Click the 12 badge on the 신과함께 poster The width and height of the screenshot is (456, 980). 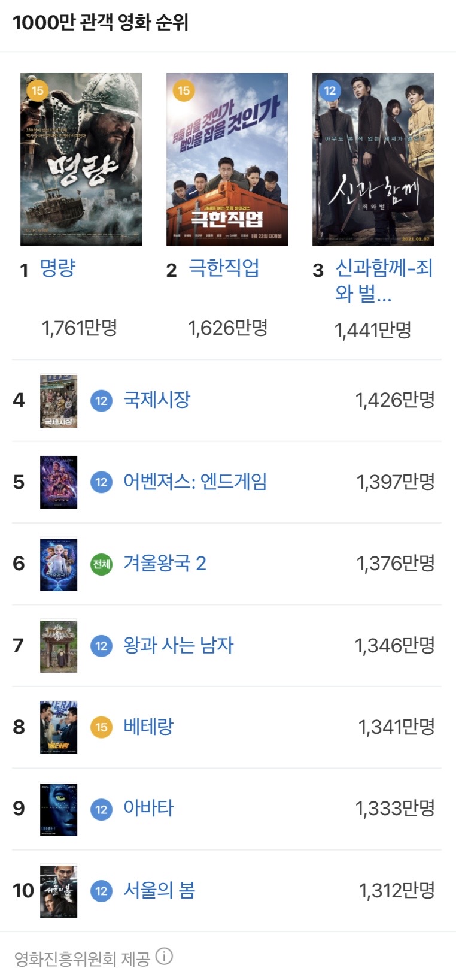330,90
